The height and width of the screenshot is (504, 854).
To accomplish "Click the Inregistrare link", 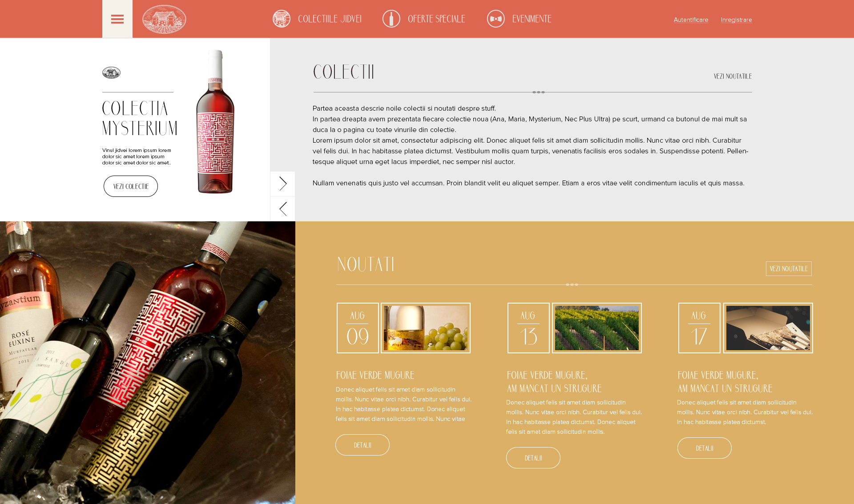I will [x=737, y=20].
